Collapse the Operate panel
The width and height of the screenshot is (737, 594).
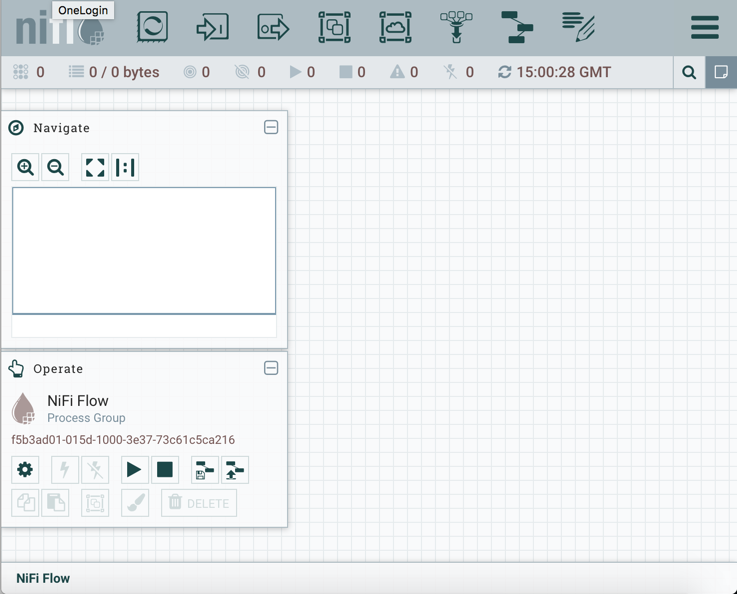coord(271,368)
